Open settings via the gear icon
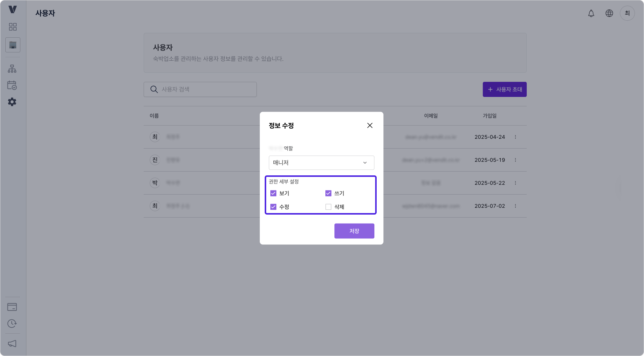 pyautogui.click(x=12, y=102)
